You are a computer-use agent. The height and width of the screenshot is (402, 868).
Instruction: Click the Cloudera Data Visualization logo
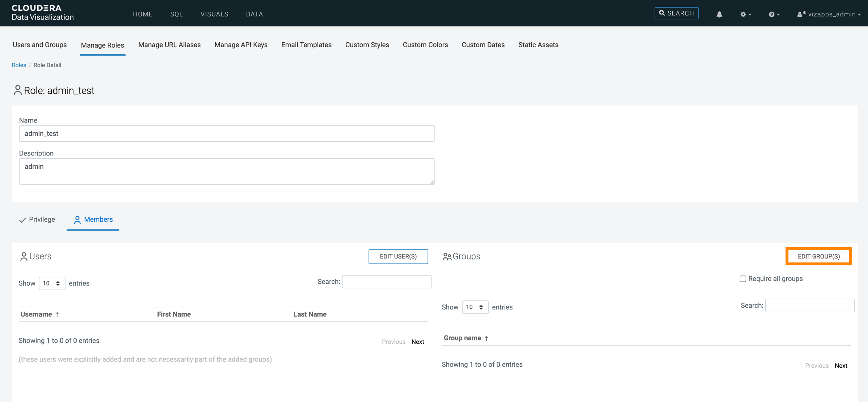[42, 12]
